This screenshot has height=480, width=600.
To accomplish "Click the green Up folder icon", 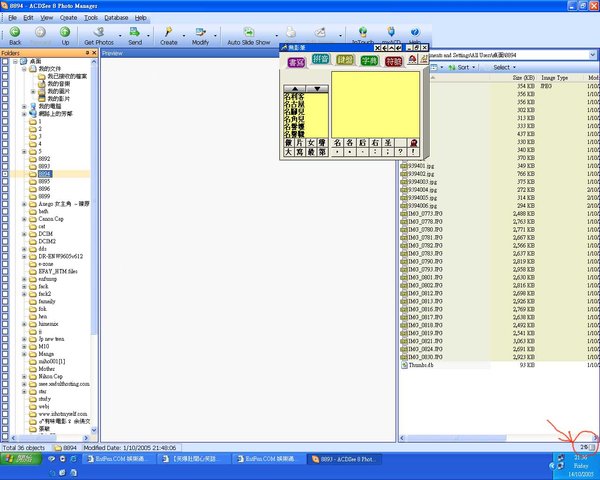I will [x=65, y=32].
